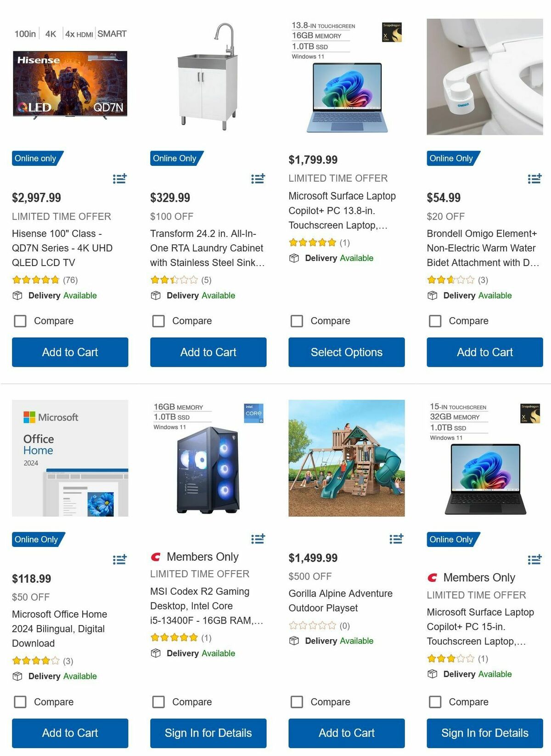Click add-to-list icon for Gorilla playset
Image resolution: width=551 pixels, height=756 pixels.
pyautogui.click(x=396, y=539)
